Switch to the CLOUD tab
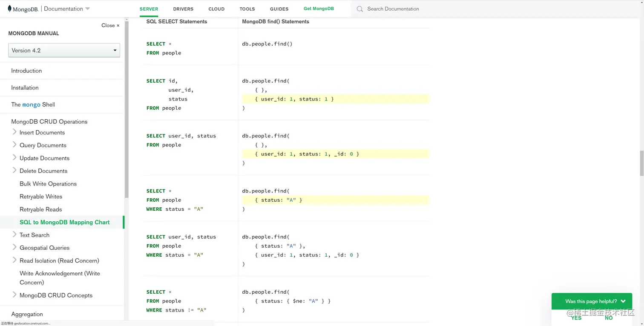The width and height of the screenshot is (644, 326). (x=216, y=9)
